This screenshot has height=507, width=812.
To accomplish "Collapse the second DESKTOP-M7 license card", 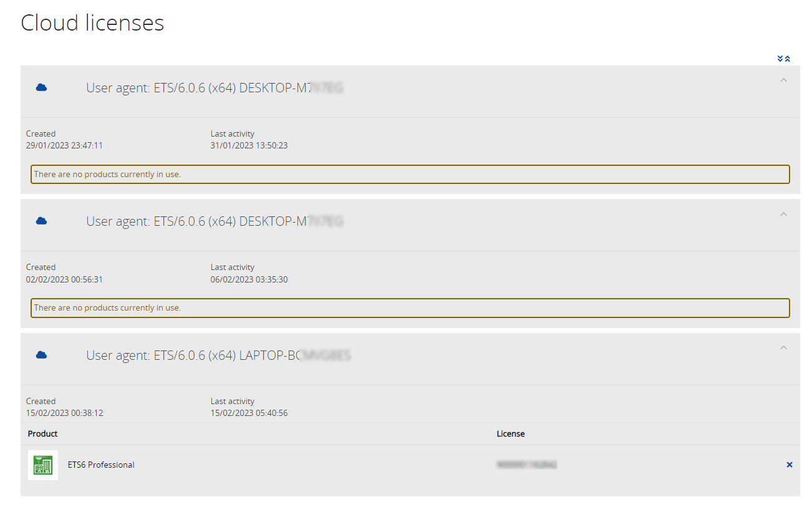I will pos(783,214).
